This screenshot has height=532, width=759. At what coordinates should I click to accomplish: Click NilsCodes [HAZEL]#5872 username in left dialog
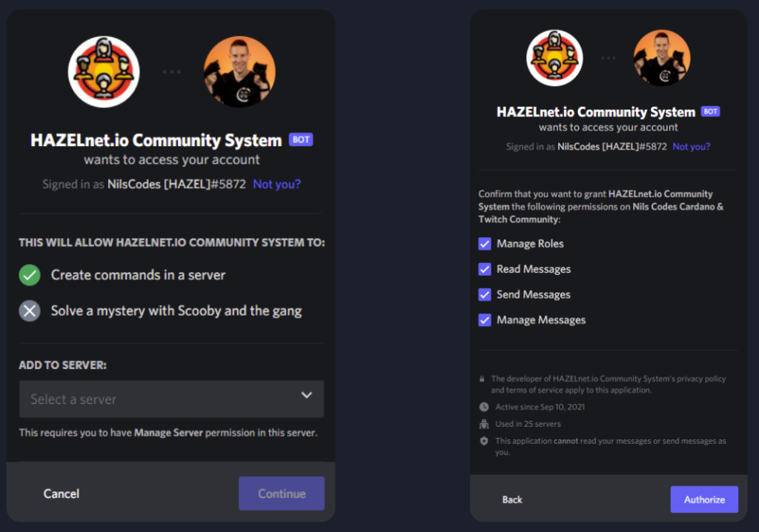pyautogui.click(x=176, y=184)
